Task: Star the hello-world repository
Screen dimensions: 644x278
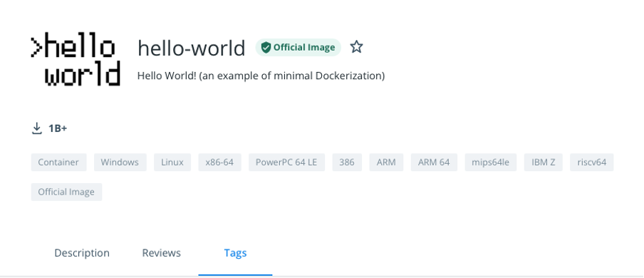Action: pos(356,47)
